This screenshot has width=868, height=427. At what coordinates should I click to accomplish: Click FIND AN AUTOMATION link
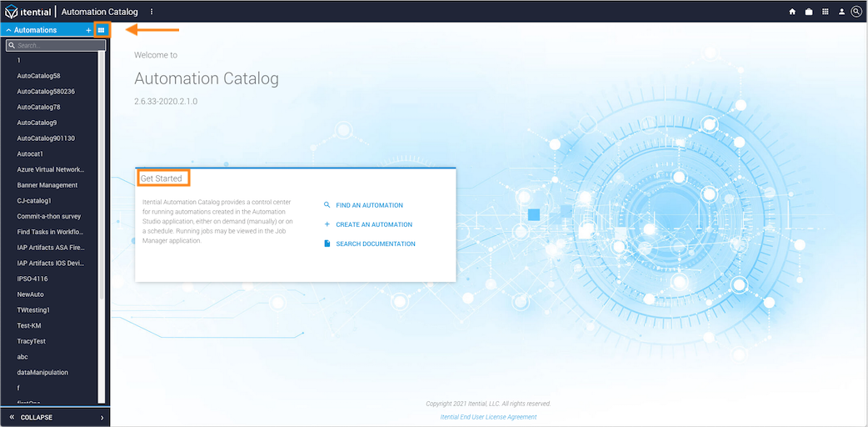(369, 205)
